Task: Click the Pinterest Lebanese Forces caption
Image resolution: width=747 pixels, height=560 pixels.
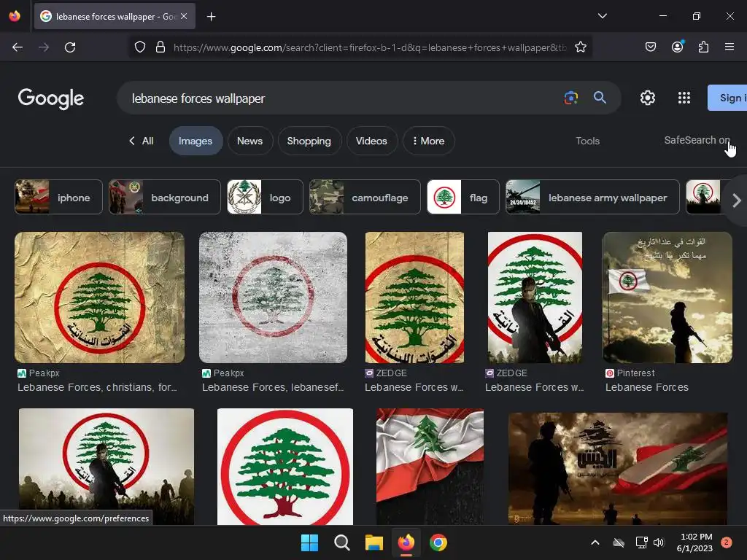Action: (x=647, y=388)
